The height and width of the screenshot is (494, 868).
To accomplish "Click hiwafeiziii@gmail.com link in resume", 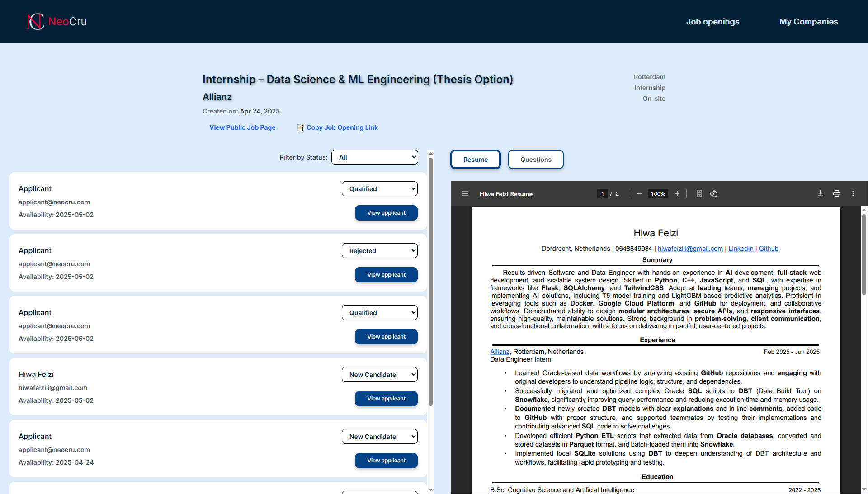I will coord(690,249).
